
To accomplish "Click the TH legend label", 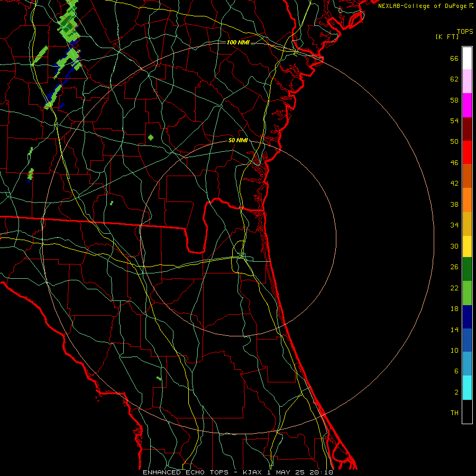I will click(454, 413).
